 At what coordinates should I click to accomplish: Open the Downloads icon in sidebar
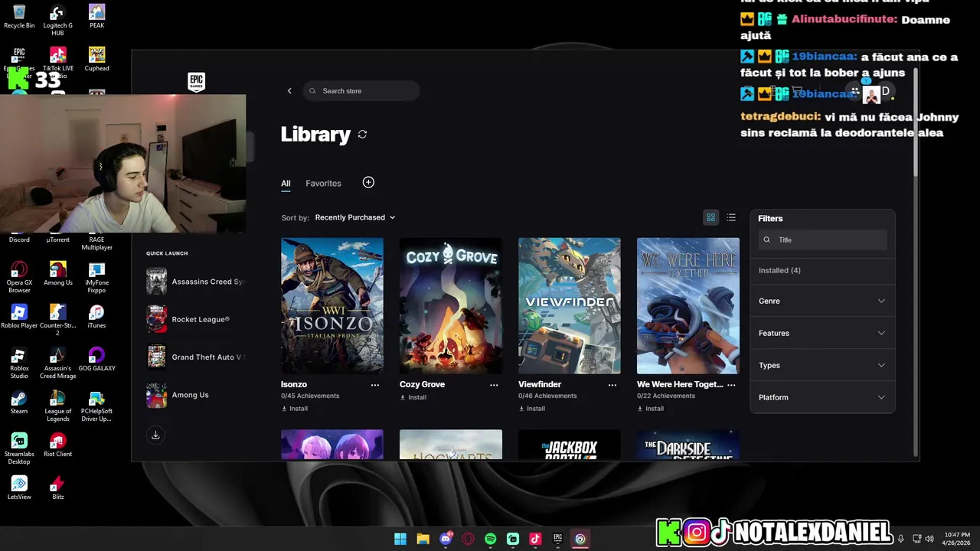pos(155,435)
